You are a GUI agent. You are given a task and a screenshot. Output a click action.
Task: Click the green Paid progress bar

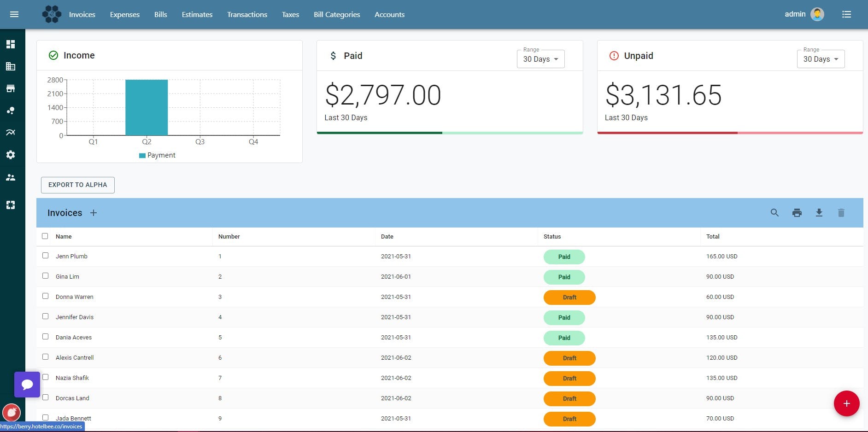click(x=379, y=132)
